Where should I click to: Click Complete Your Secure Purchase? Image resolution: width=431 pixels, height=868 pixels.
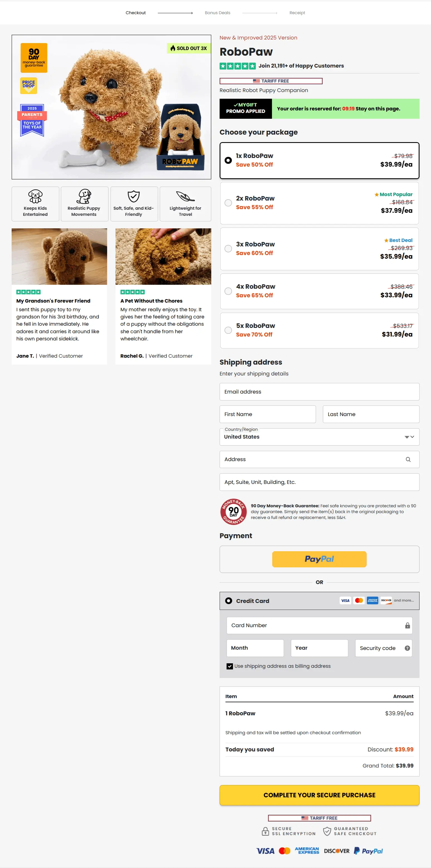click(x=319, y=795)
